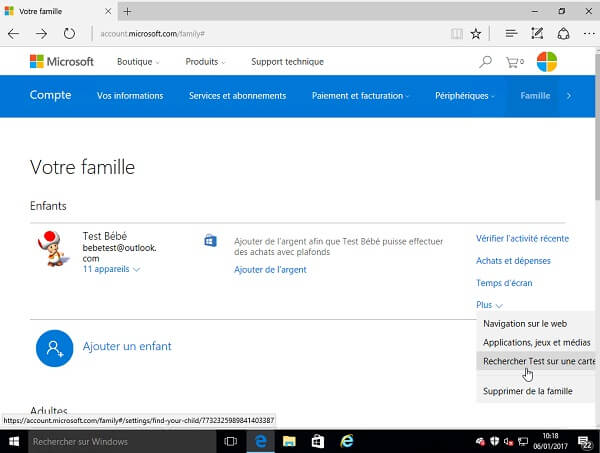Image resolution: width=600 pixels, height=453 pixels.
Task: Expand the Produits menu
Action: click(205, 62)
